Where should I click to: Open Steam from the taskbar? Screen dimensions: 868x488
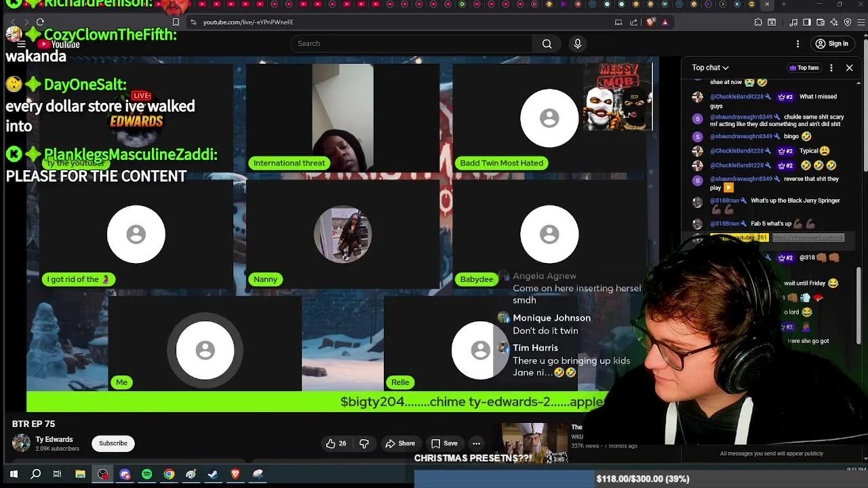[x=213, y=474]
